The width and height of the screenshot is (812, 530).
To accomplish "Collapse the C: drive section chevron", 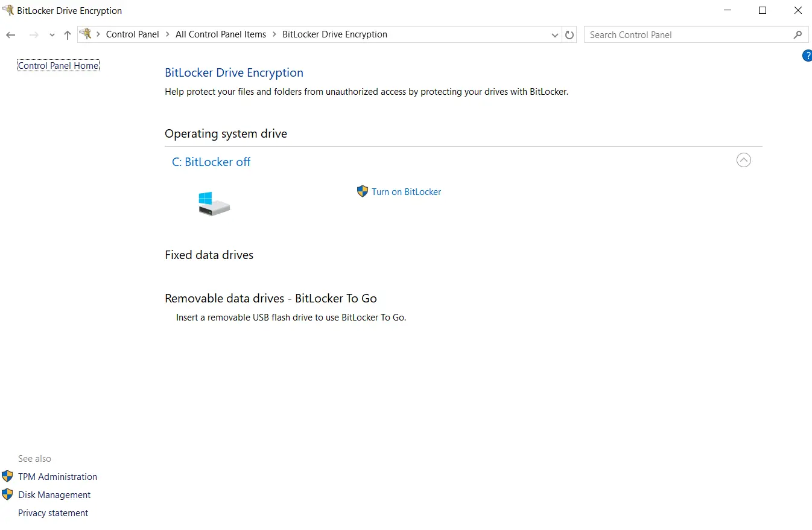I will [x=744, y=160].
